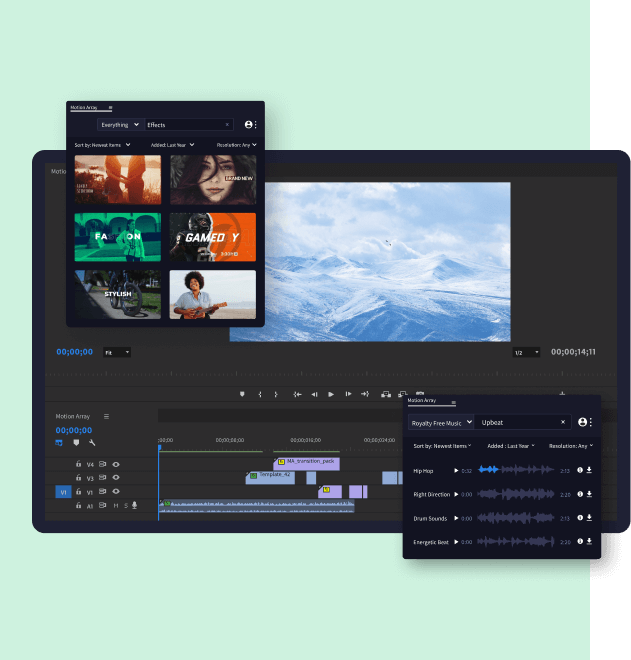Click the timeline wrench settings icon
The image size is (631, 660).
92,442
